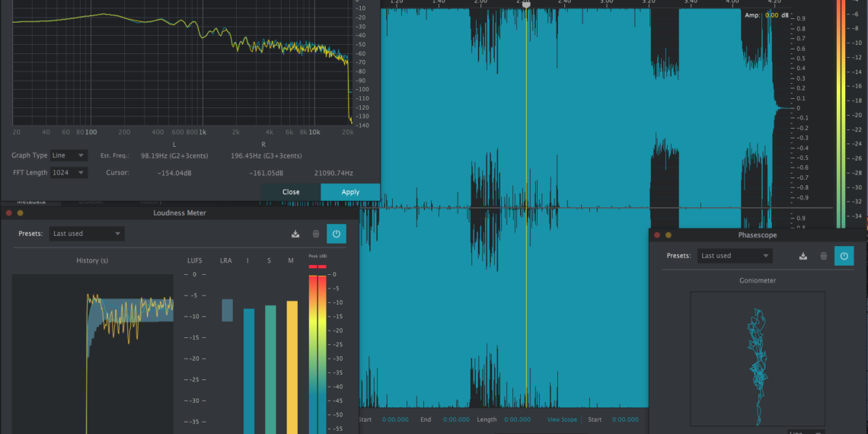
Task: Click the Close button in spectrum analyzer
Action: coord(291,192)
